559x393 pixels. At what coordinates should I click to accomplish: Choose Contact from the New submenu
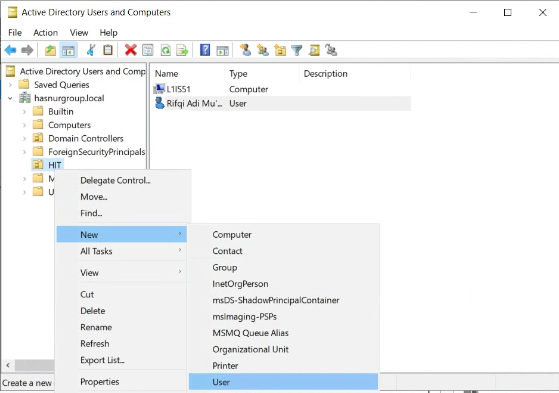pyautogui.click(x=283, y=251)
